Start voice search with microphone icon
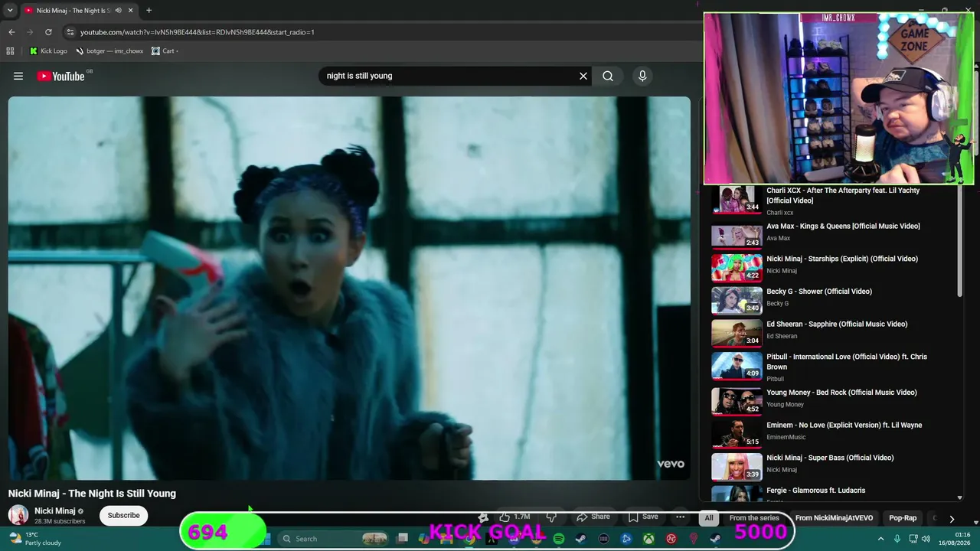This screenshot has height=551, width=980. pyautogui.click(x=642, y=76)
